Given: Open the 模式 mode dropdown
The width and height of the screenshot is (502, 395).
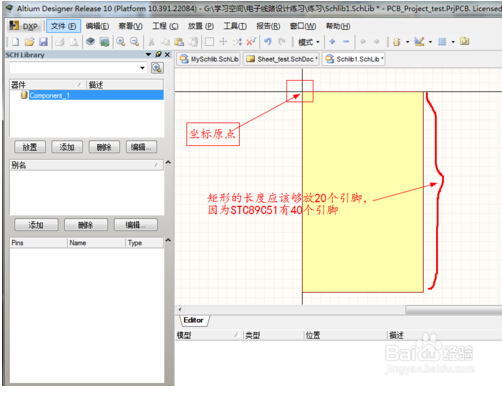Looking at the screenshot, I should (309, 42).
